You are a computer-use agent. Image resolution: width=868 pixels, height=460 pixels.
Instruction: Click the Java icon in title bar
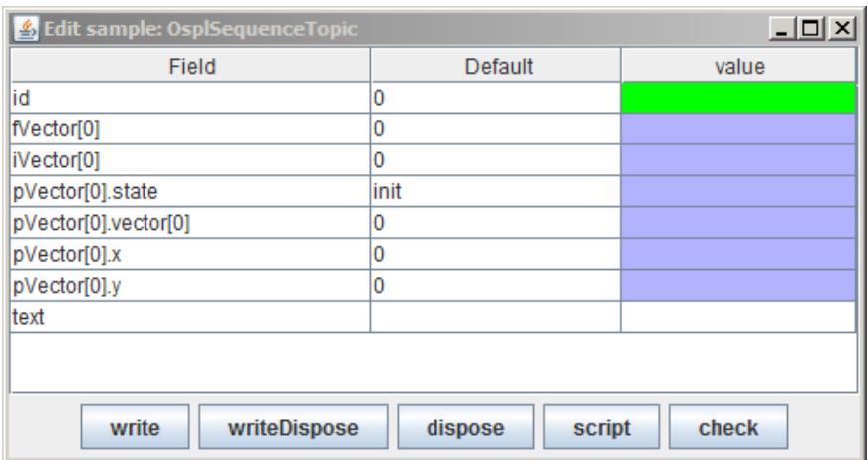(26, 28)
